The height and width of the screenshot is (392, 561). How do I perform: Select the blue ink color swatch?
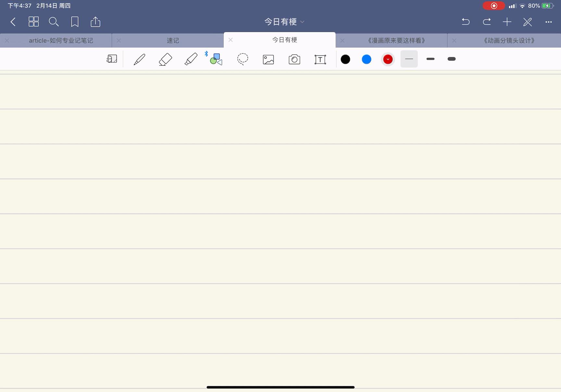(367, 59)
